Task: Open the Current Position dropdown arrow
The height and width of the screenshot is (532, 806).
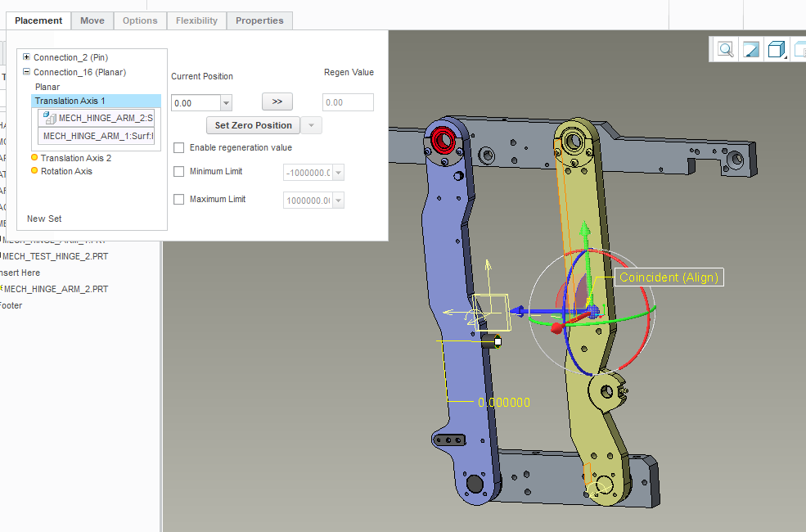Action: tap(226, 103)
